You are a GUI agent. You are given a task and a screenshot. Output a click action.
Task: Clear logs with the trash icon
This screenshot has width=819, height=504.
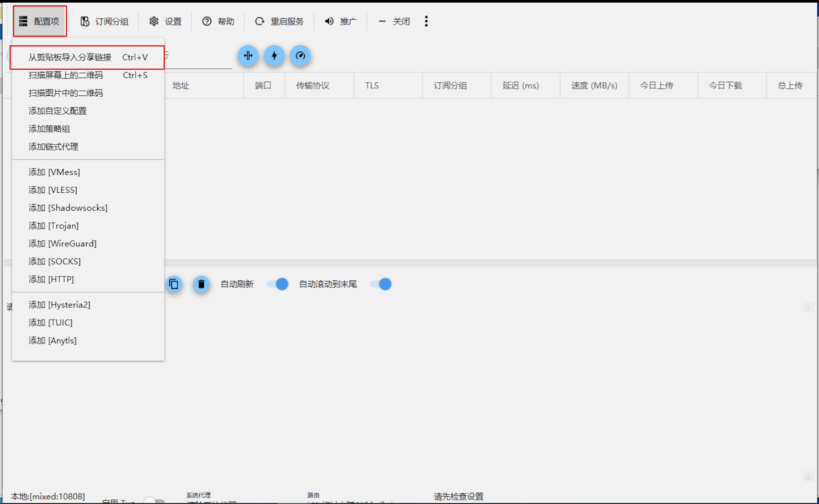(x=201, y=284)
